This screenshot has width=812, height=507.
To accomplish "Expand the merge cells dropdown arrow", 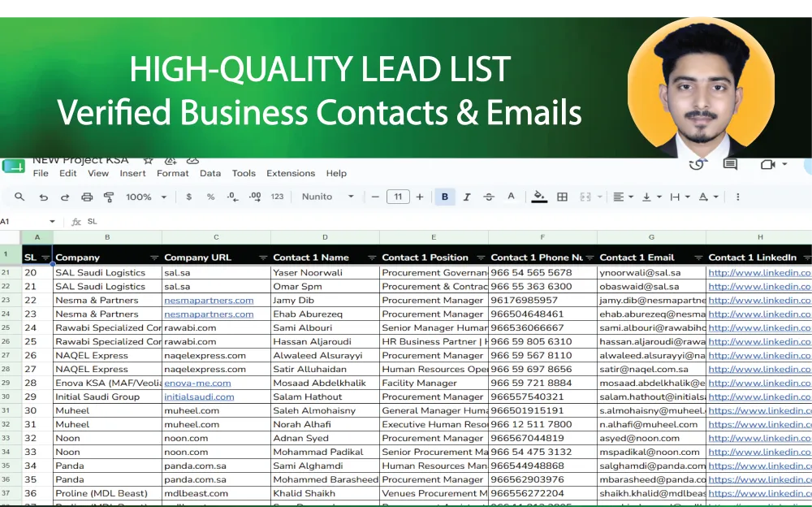I will pos(600,197).
